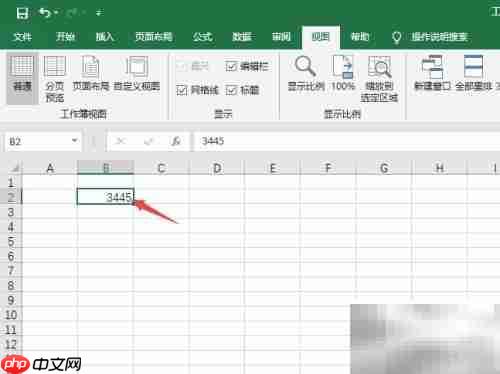Click formula bar field containing 3445

pos(347,141)
